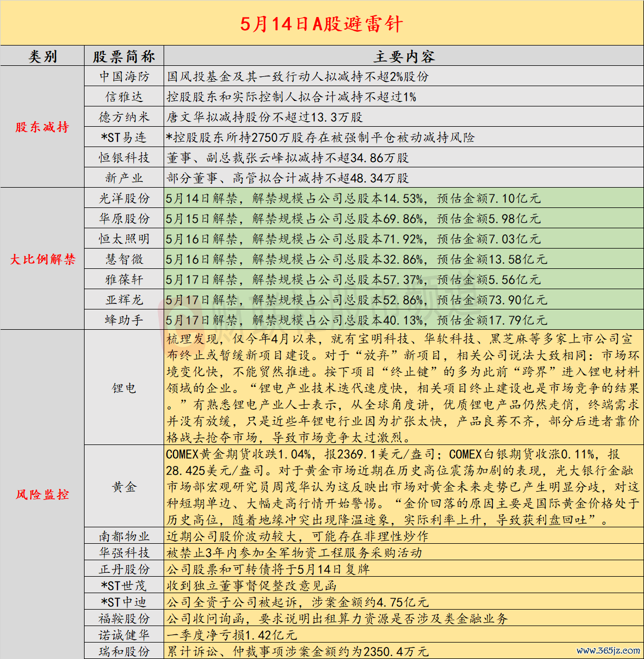The height and width of the screenshot is (659, 644).
Task: Click the title 5月14日A股避雷针
Action: tap(322, 24)
